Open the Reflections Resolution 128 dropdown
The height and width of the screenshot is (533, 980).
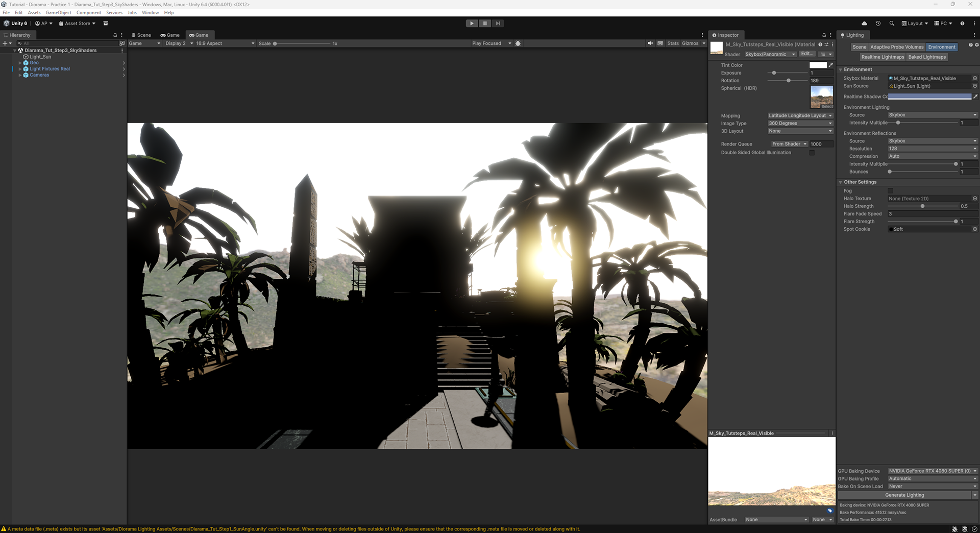click(x=933, y=149)
